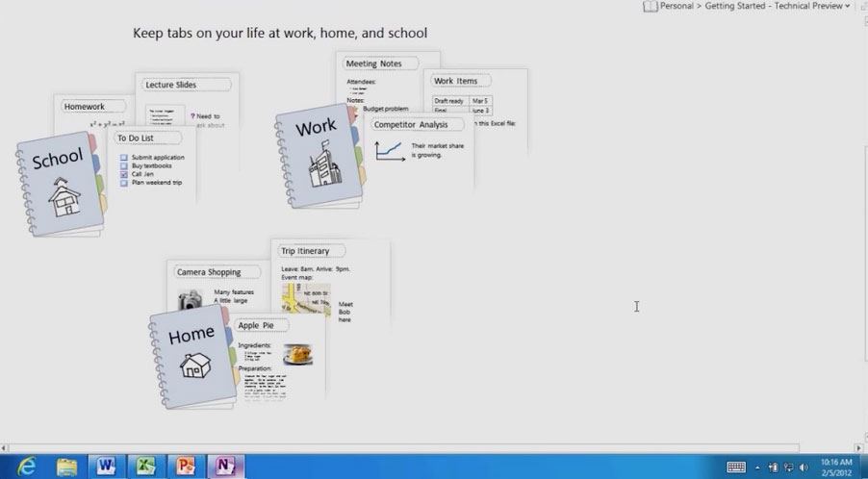Open File Explorer folder icon in taskbar

66,466
